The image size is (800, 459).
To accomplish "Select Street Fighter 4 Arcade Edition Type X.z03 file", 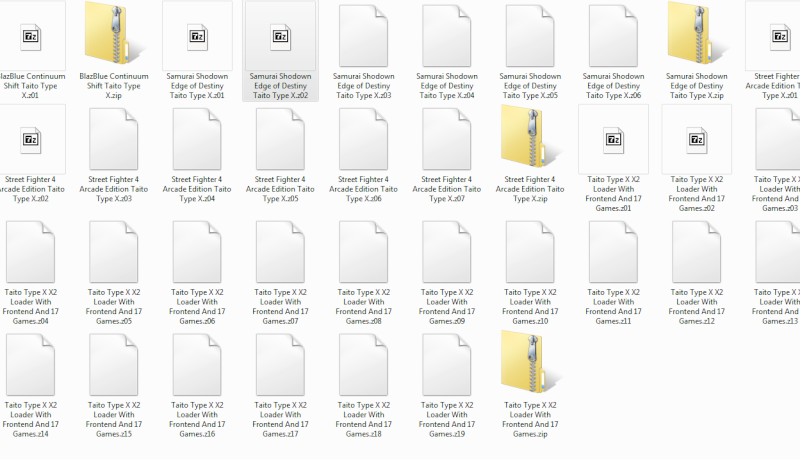I will tap(113, 139).
